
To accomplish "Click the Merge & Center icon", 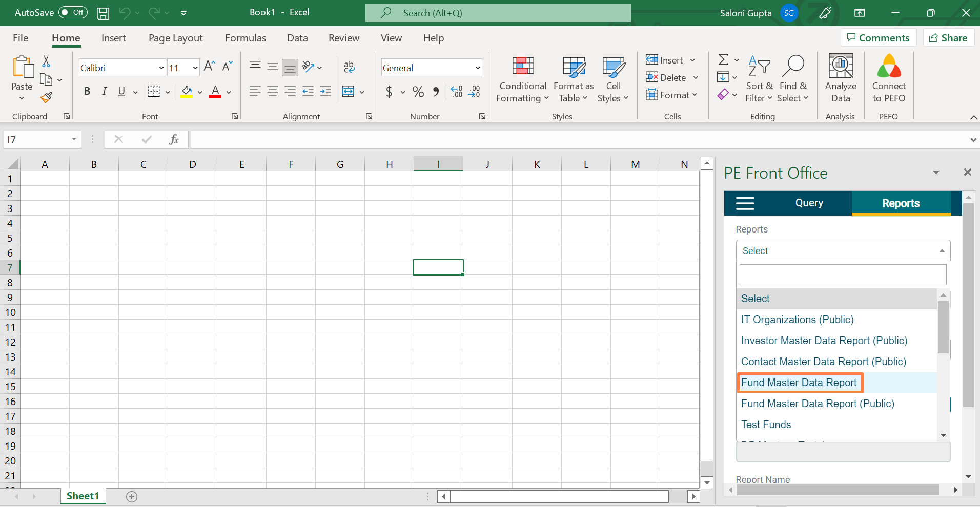I will (x=349, y=92).
